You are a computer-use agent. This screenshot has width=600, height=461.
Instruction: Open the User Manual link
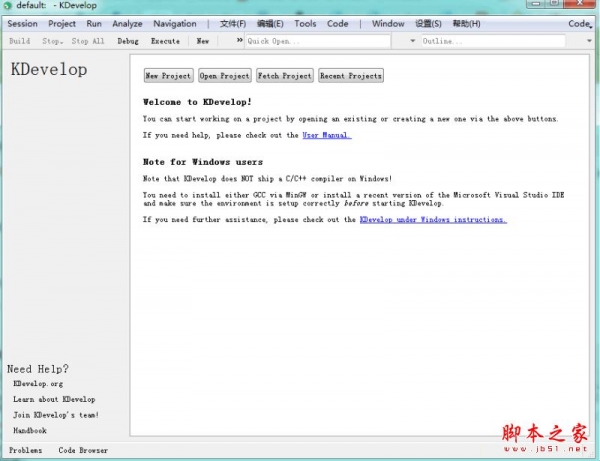point(327,135)
